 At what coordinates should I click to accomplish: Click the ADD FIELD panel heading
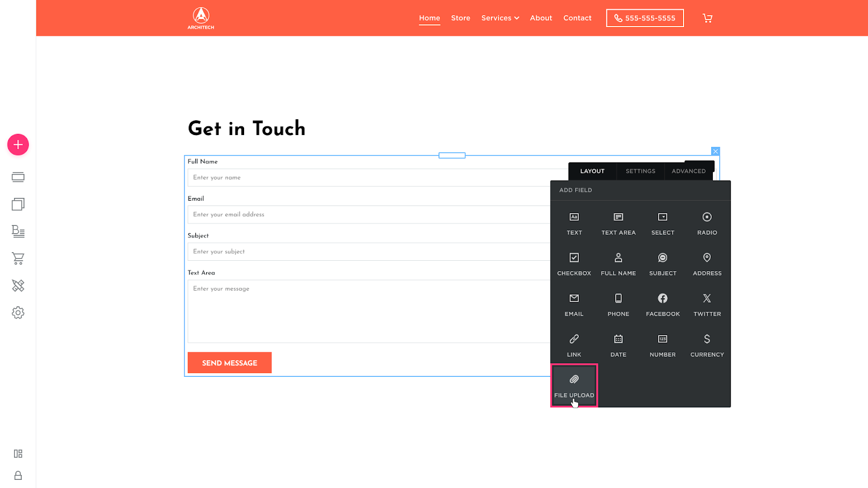[x=576, y=190]
